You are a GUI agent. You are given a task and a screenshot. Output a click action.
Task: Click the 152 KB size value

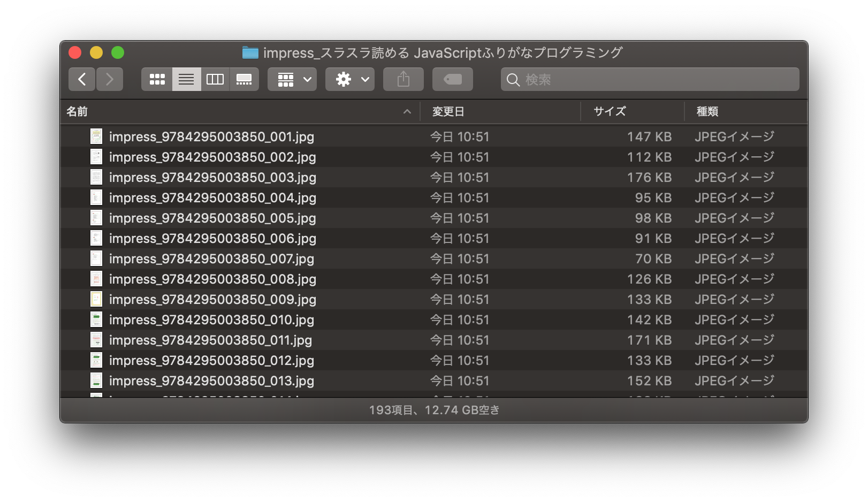click(x=649, y=381)
